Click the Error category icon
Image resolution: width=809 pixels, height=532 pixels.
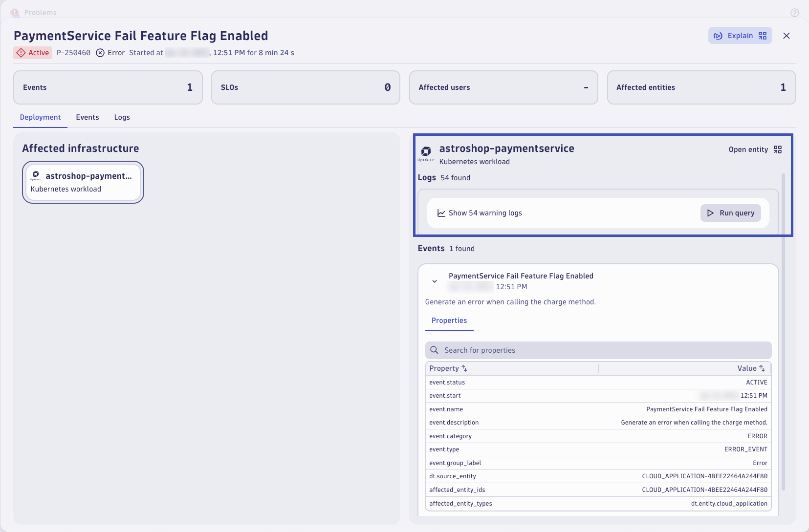coord(100,53)
